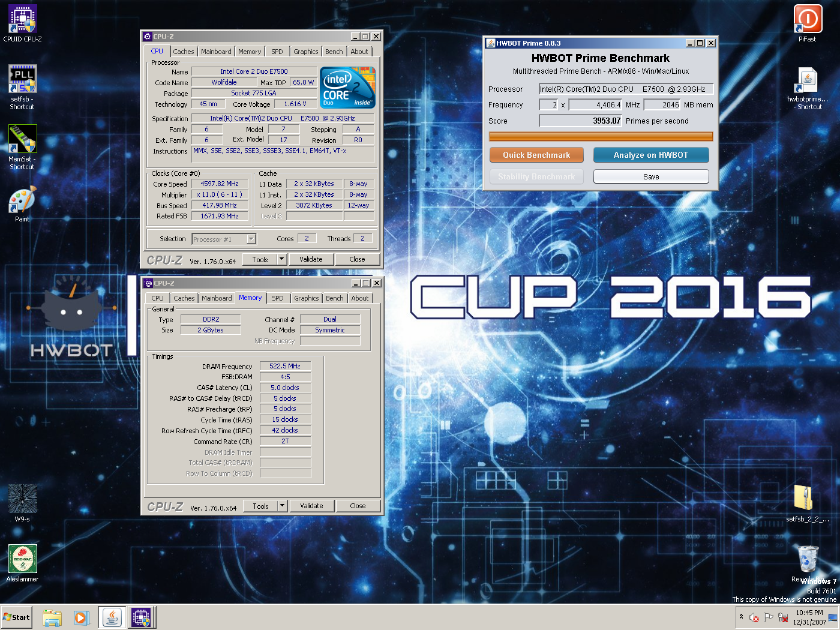Image resolution: width=840 pixels, height=630 pixels.
Task: Open Windows Media Player from the taskbar
Action: point(81,617)
